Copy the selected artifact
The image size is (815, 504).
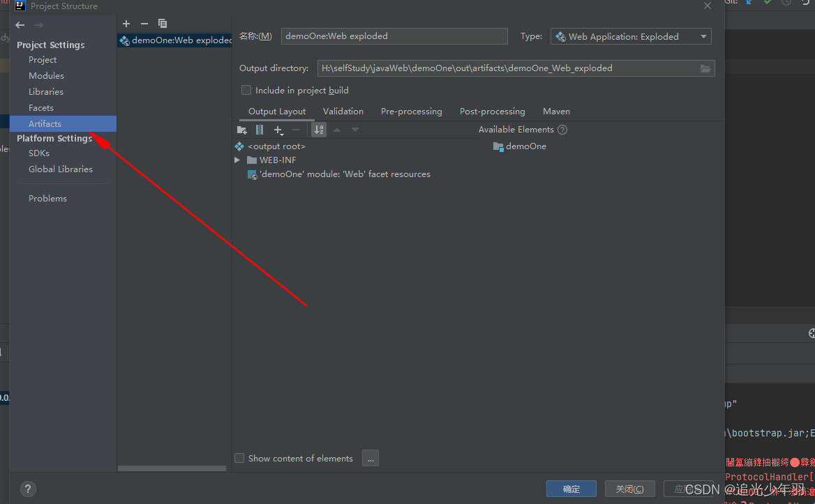[163, 24]
